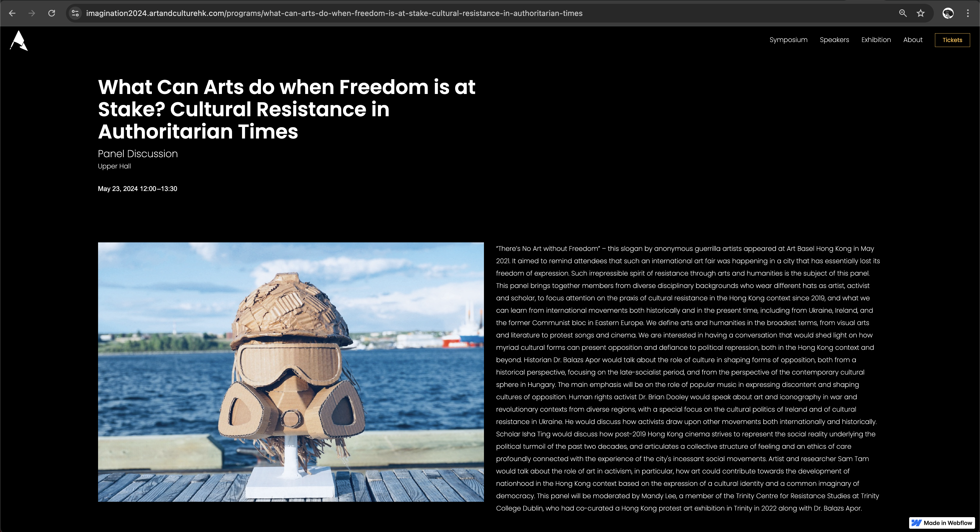980x532 pixels.
Task: Click the zoom magnifier icon in address bar
Action: pos(902,13)
